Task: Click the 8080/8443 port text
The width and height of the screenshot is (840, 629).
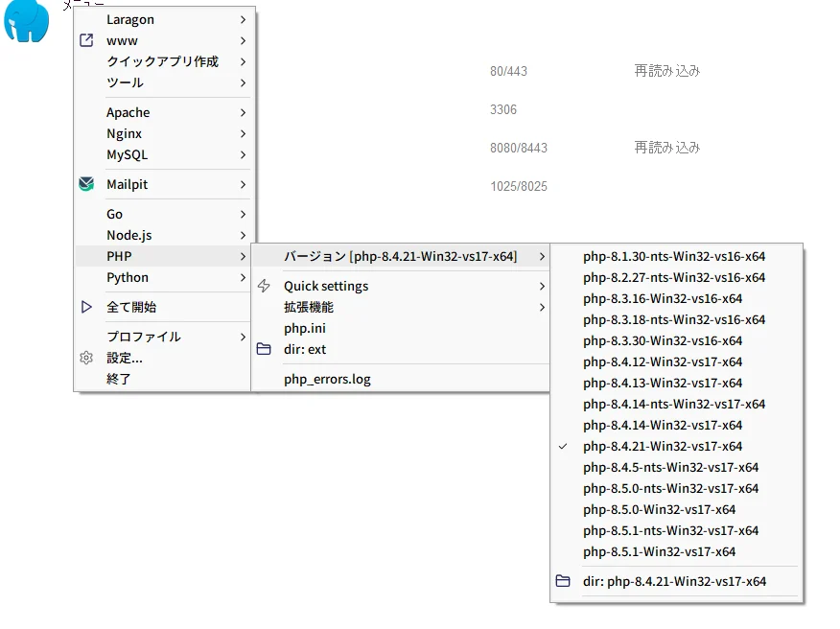Action: click(519, 148)
